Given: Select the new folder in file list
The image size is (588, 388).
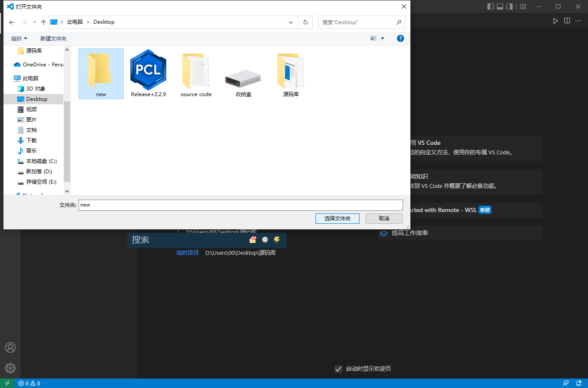Looking at the screenshot, I should click(x=101, y=74).
